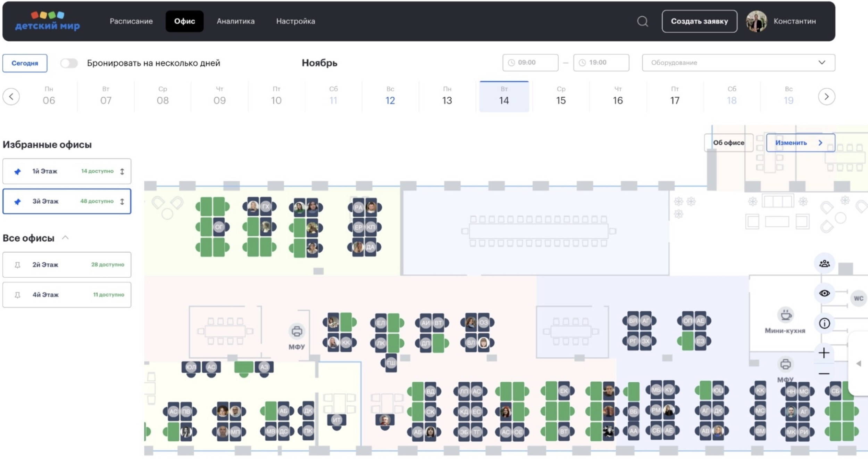
Task: Switch to the Расписание tab
Action: pyautogui.click(x=131, y=21)
